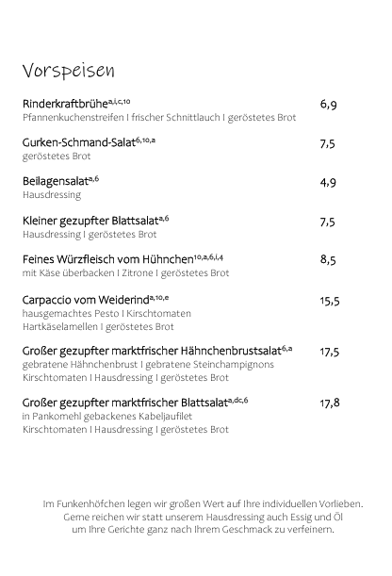Click the 8,5 price for Würzfleisch

click(328, 259)
